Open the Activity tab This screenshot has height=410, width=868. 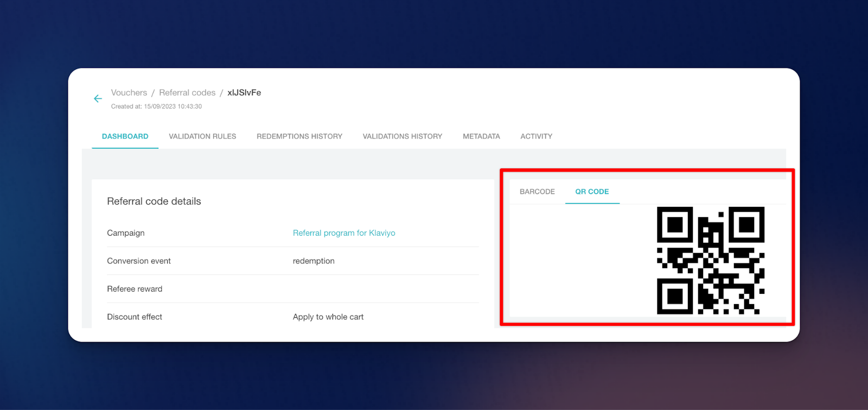[x=537, y=136]
